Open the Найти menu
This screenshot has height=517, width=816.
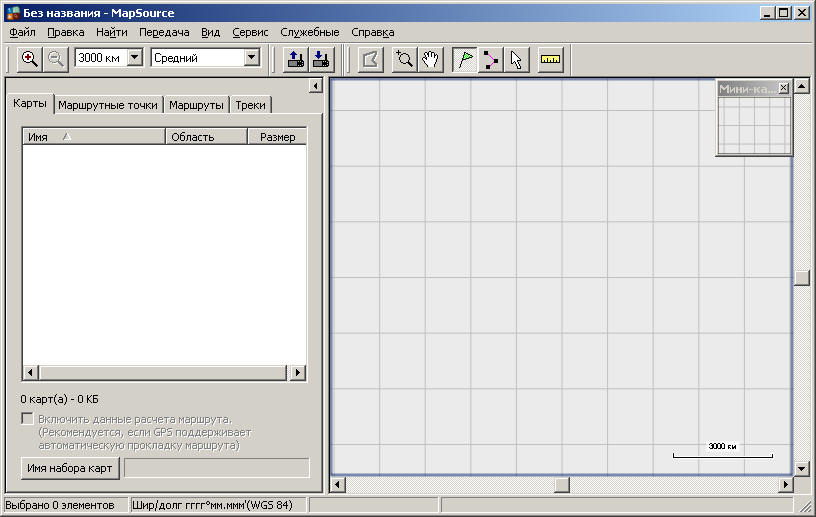click(112, 32)
